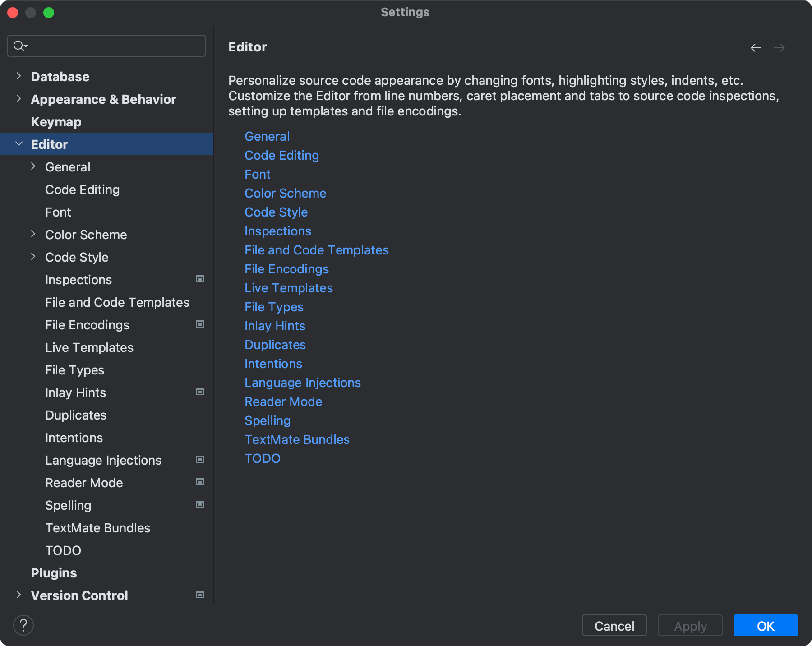Select Keymap in the settings sidebar
812x646 pixels.
(56, 122)
